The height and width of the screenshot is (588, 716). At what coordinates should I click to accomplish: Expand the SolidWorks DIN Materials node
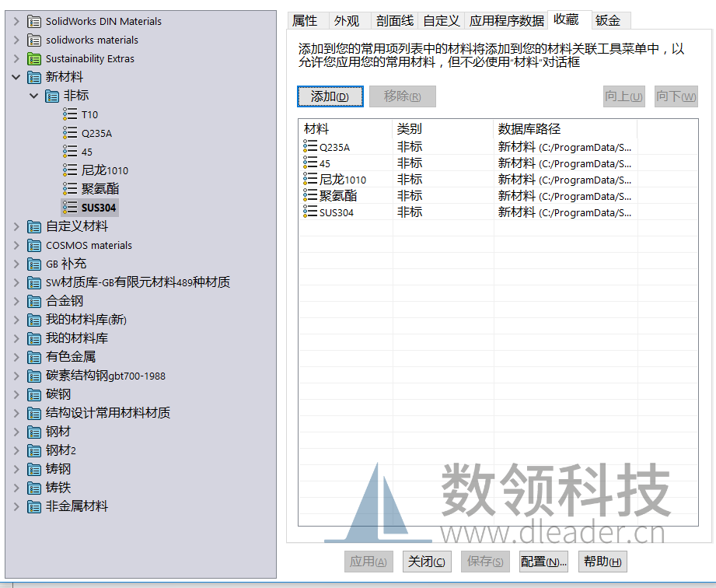[x=16, y=22]
